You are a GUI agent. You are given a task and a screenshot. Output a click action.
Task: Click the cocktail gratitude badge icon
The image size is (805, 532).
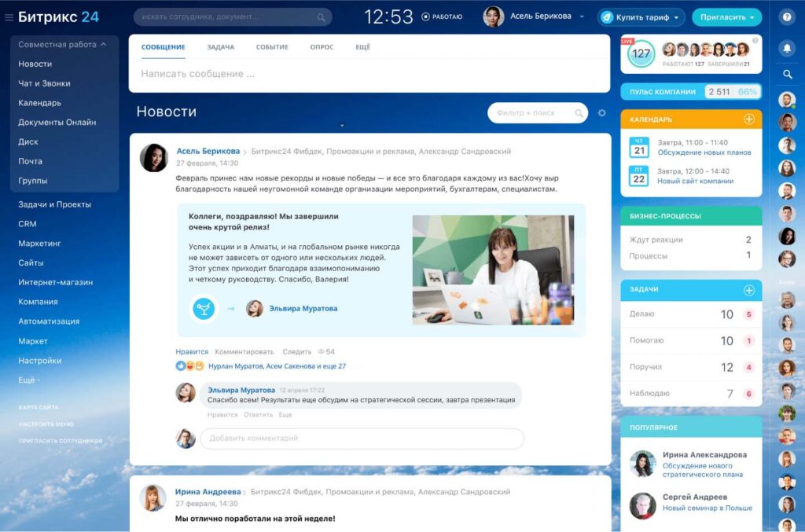coord(204,309)
